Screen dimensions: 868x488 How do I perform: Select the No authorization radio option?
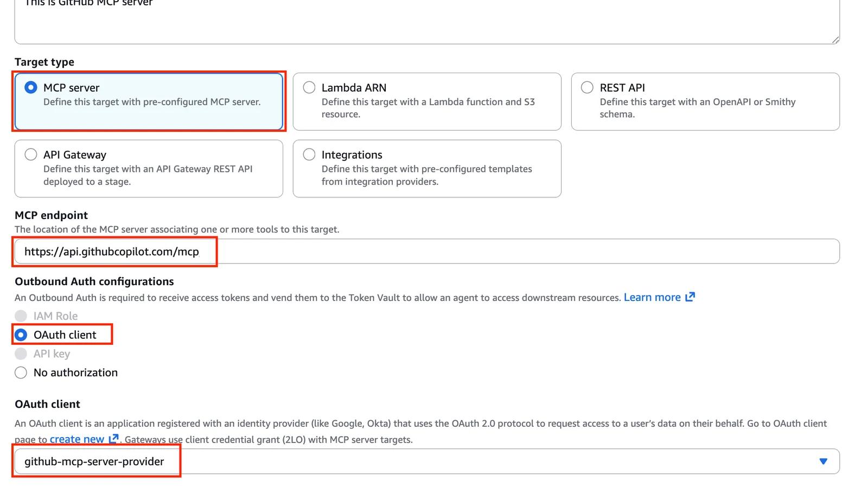tap(21, 373)
